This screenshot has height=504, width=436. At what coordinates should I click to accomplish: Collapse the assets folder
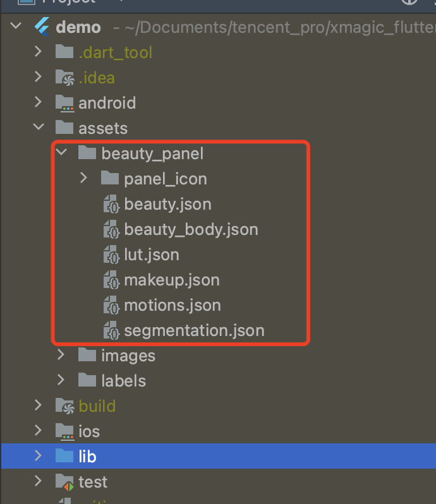pos(38,128)
